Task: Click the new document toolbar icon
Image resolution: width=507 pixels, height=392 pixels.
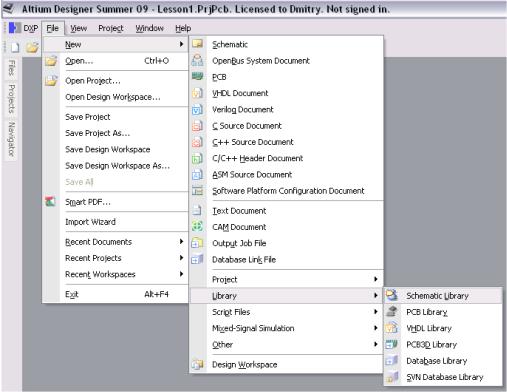Action: tap(15, 47)
